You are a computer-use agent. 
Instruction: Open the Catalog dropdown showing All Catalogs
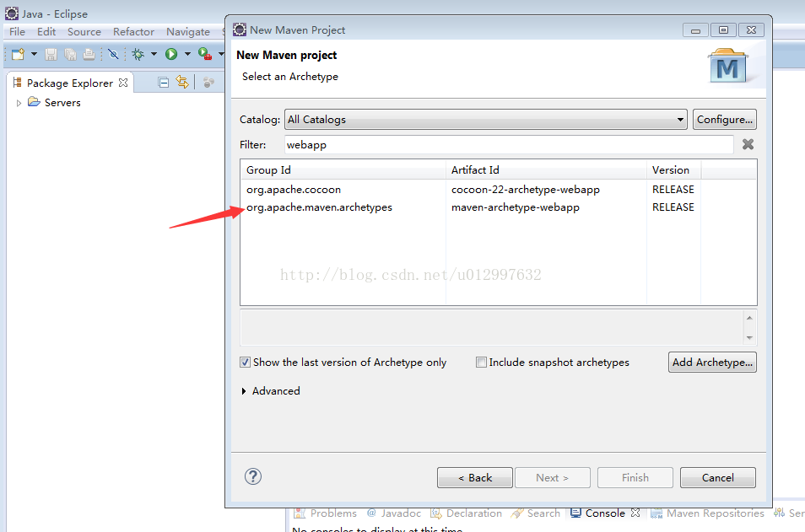pyautogui.click(x=486, y=120)
